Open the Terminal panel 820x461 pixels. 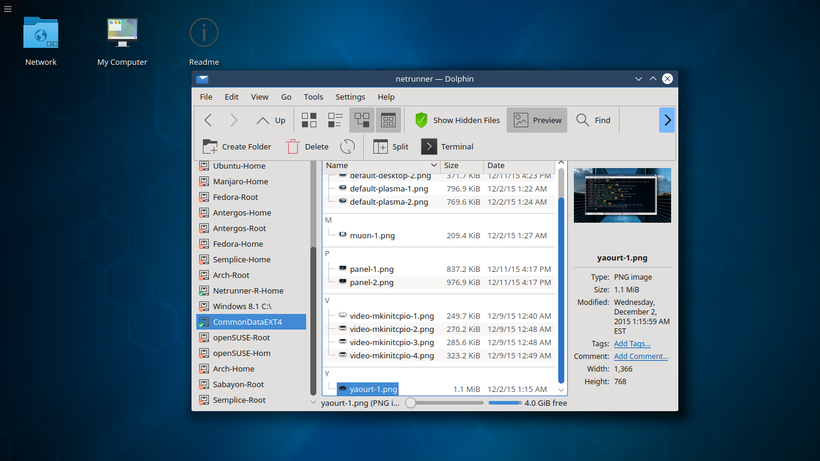448,147
